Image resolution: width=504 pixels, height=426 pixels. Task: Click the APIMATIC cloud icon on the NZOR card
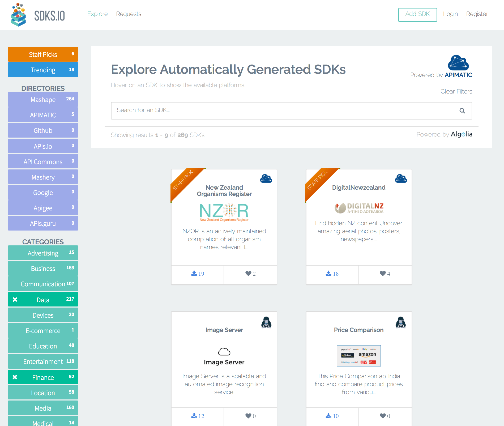tap(266, 179)
